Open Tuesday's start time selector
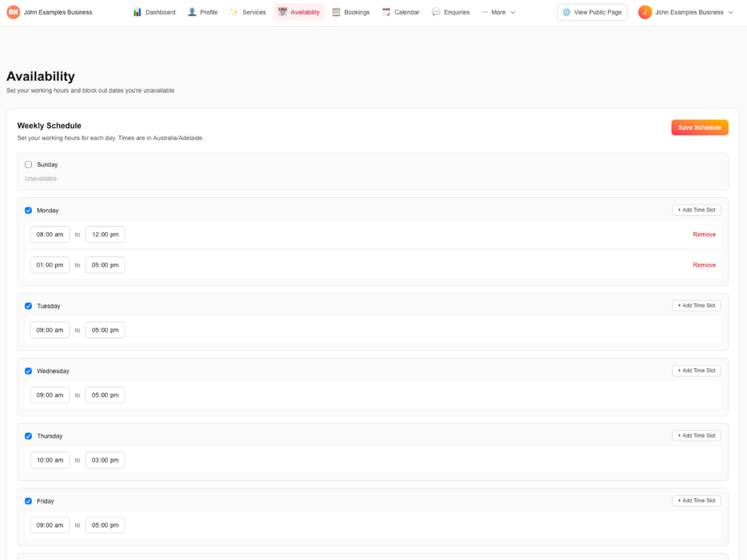The image size is (747, 560). (50, 330)
